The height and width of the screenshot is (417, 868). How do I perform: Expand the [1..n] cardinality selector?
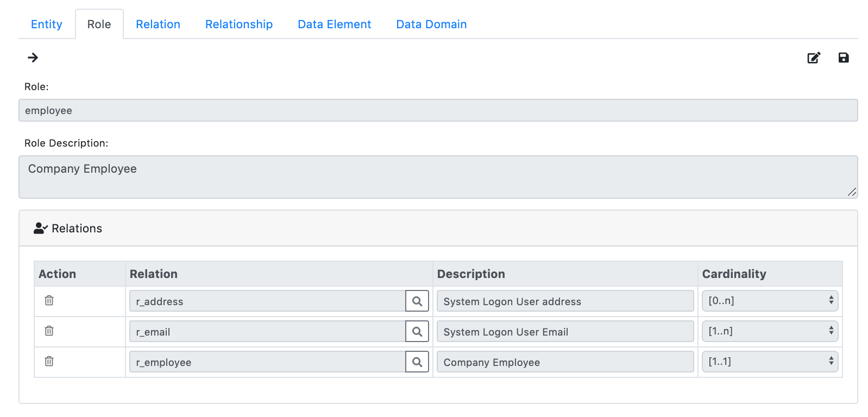pos(769,331)
